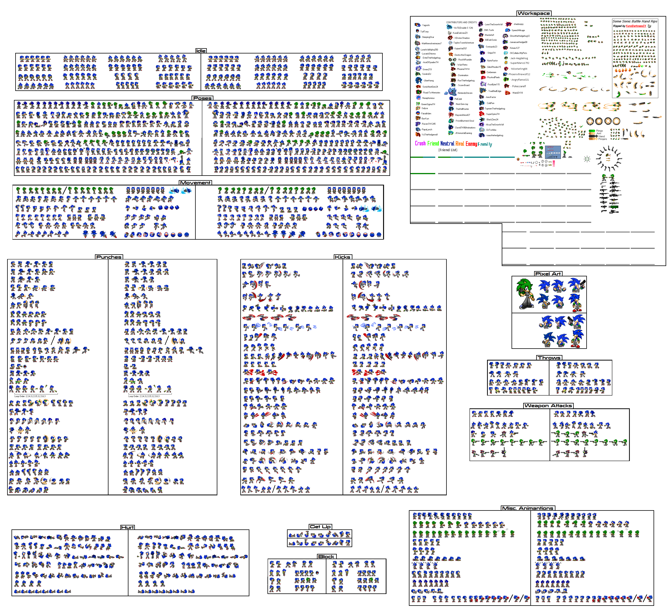The image size is (672, 616).
Task: Select the VicTE(Double S 124) avatar
Action: coord(449,27)
